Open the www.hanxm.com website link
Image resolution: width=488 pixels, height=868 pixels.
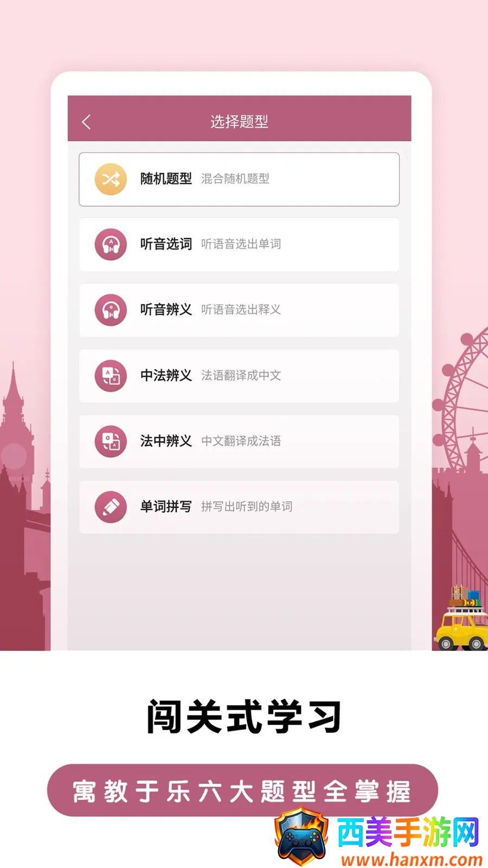[x=412, y=859]
